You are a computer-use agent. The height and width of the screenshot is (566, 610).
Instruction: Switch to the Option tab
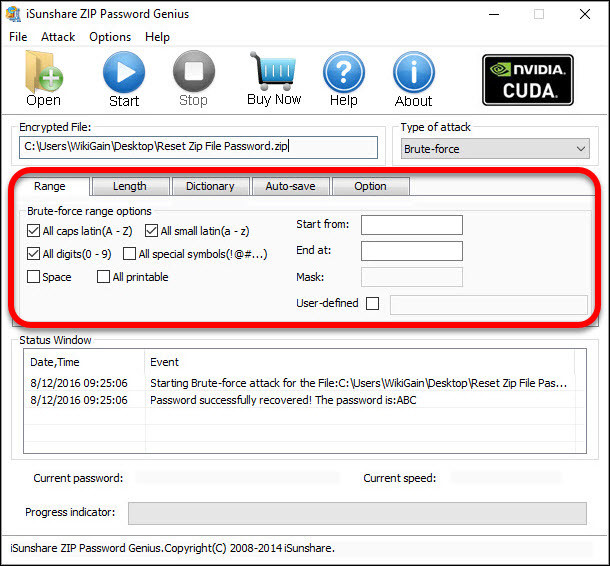point(370,186)
